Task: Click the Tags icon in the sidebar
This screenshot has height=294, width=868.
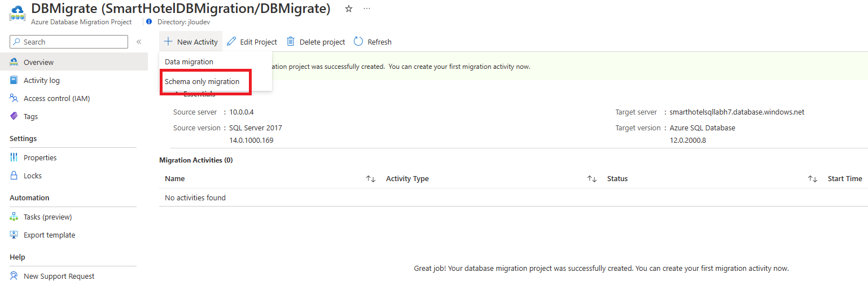Action: pos(14,116)
